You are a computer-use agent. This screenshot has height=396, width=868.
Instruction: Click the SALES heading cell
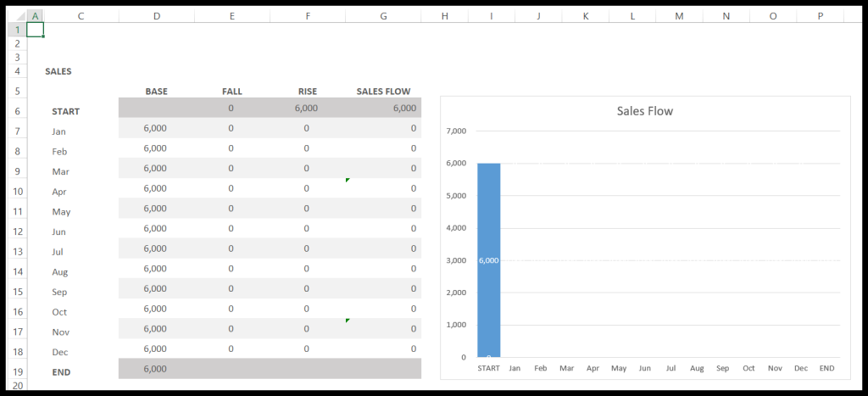tap(58, 71)
